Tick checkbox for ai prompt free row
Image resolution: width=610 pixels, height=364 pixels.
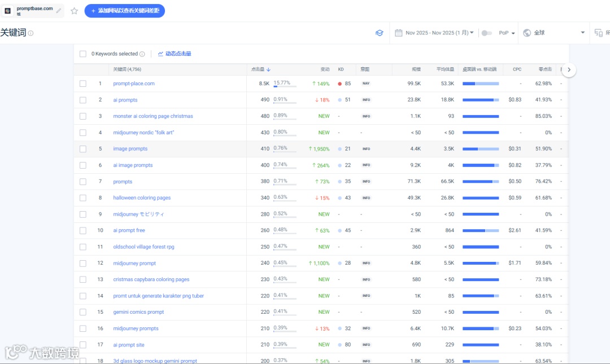click(83, 231)
